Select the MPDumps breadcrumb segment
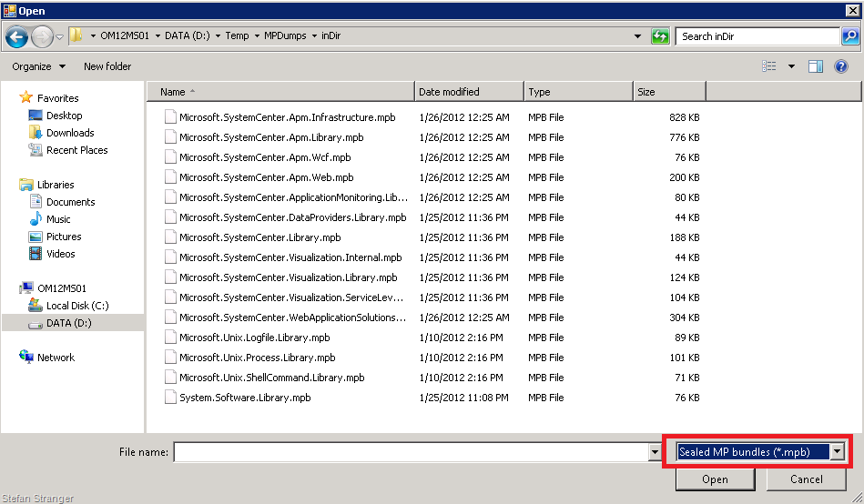 coord(285,35)
